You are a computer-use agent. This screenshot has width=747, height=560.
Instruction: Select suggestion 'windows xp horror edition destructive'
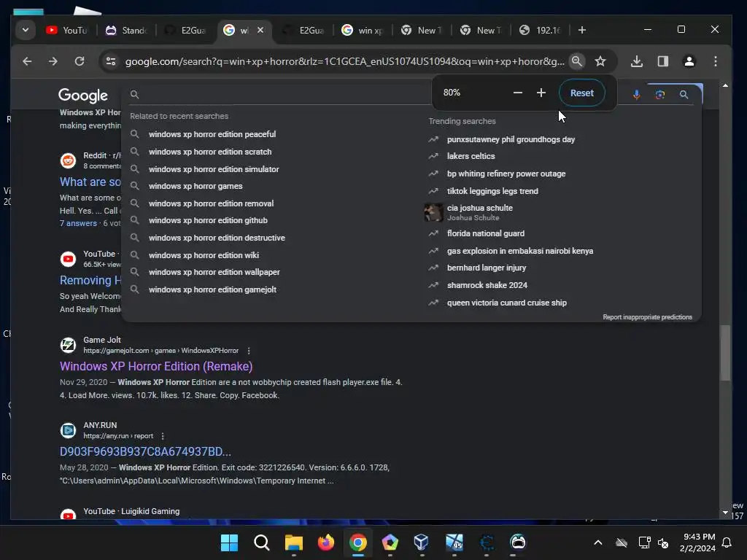(x=217, y=238)
